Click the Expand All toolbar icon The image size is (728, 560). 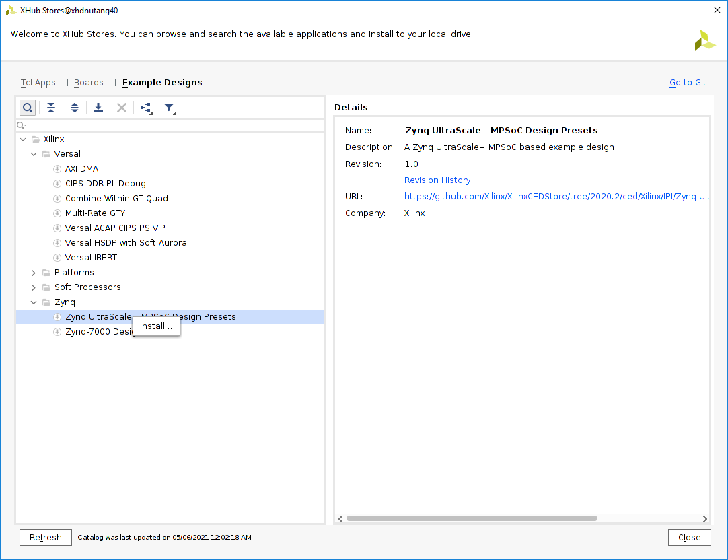click(x=75, y=108)
